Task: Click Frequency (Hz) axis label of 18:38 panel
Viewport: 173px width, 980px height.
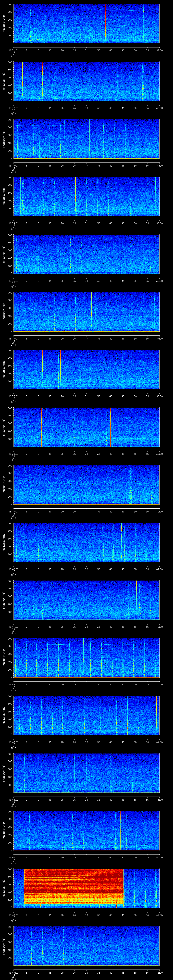Action: pyautogui.click(x=4, y=427)
